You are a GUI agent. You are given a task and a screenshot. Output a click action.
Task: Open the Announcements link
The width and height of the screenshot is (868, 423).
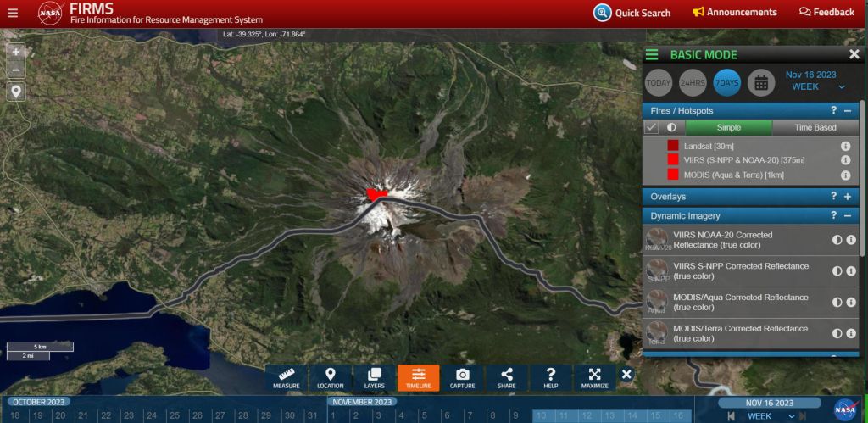pyautogui.click(x=734, y=13)
